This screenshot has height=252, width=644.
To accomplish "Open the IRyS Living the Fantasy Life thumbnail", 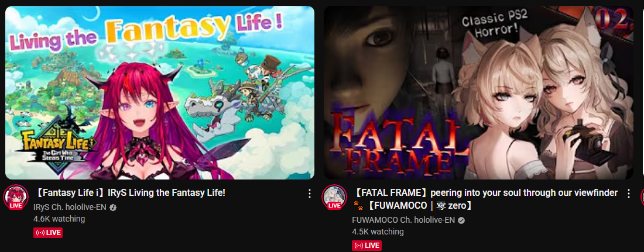I will pos(160,92).
